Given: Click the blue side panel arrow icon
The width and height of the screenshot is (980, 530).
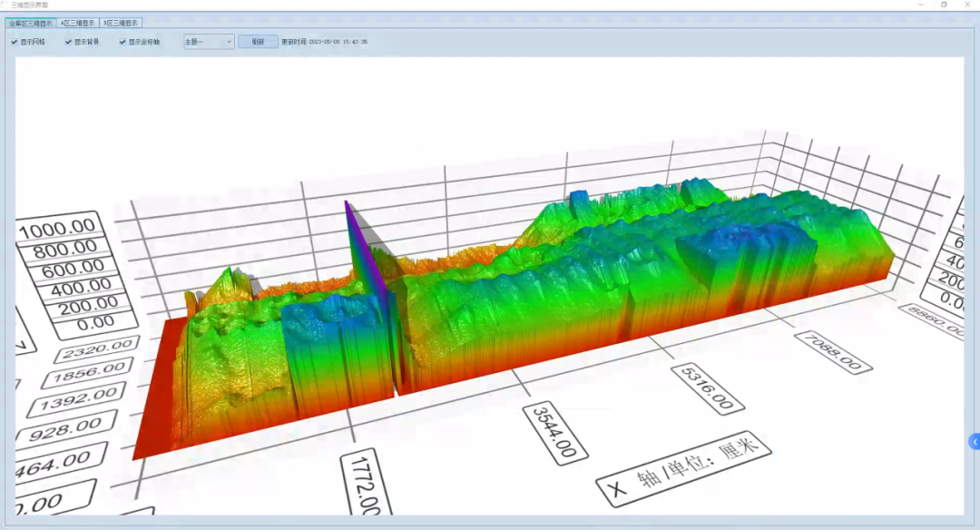Looking at the screenshot, I should (975, 442).
